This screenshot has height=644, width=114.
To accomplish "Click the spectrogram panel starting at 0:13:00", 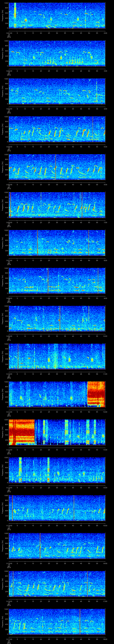I will 57,470.
